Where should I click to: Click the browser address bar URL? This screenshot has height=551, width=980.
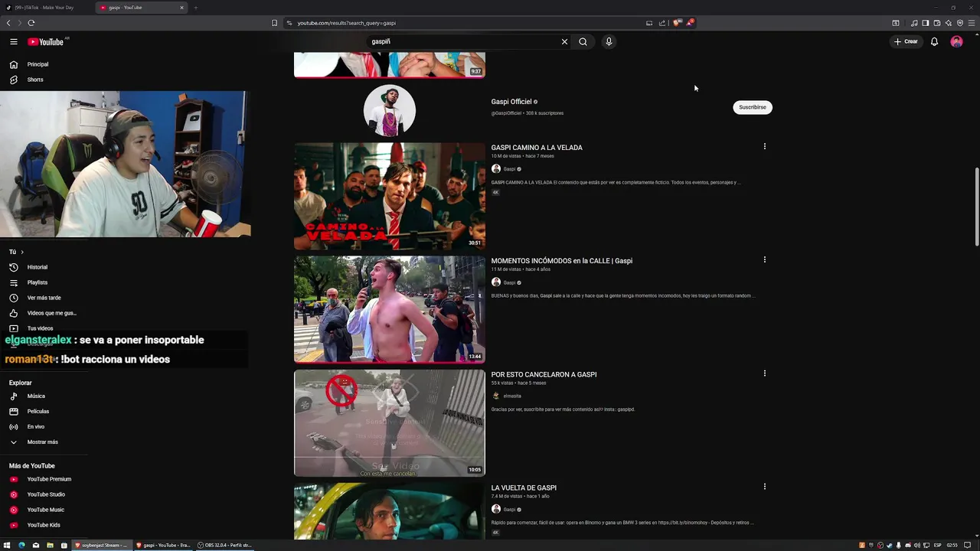pos(347,23)
